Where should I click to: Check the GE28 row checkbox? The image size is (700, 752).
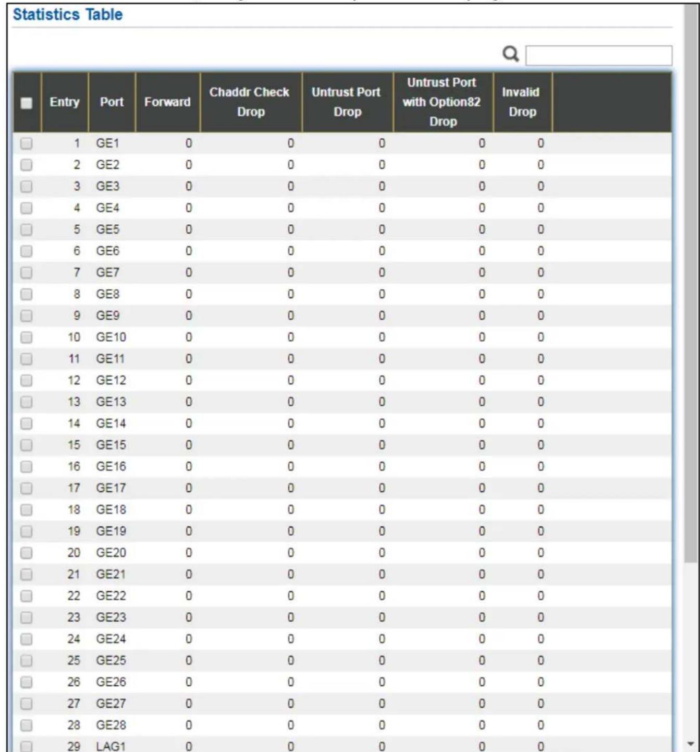pyautogui.click(x=26, y=725)
